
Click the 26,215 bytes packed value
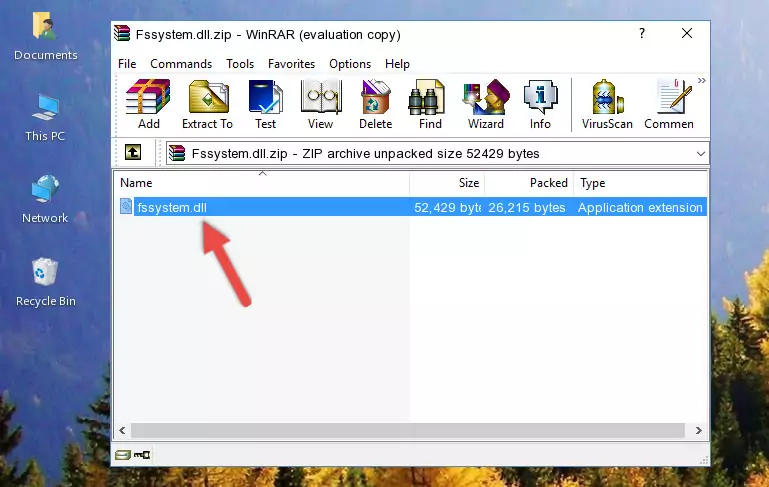click(527, 207)
